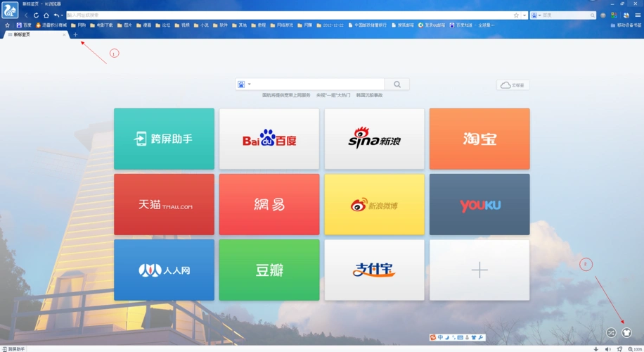Click the center search magnifier button
Image resolution: width=644 pixels, height=352 pixels.
[397, 84]
